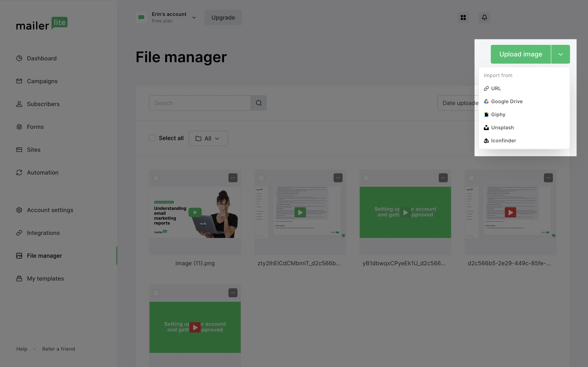Click the notification bell icon
The height and width of the screenshot is (367, 588).
[484, 17]
